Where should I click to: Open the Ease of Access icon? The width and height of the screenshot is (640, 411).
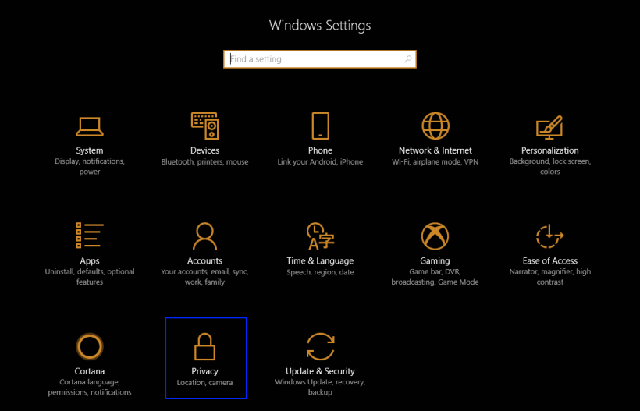pyautogui.click(x=550, y=236)
